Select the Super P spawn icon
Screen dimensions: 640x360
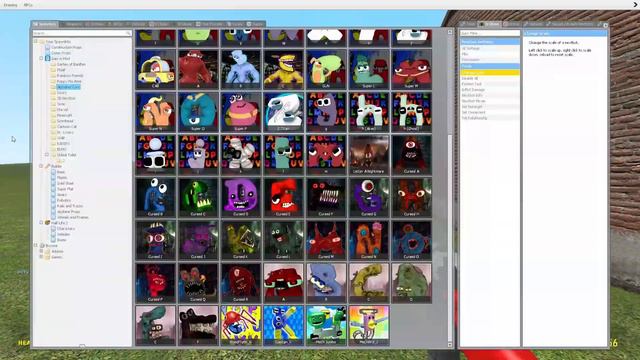pos(241,112)
